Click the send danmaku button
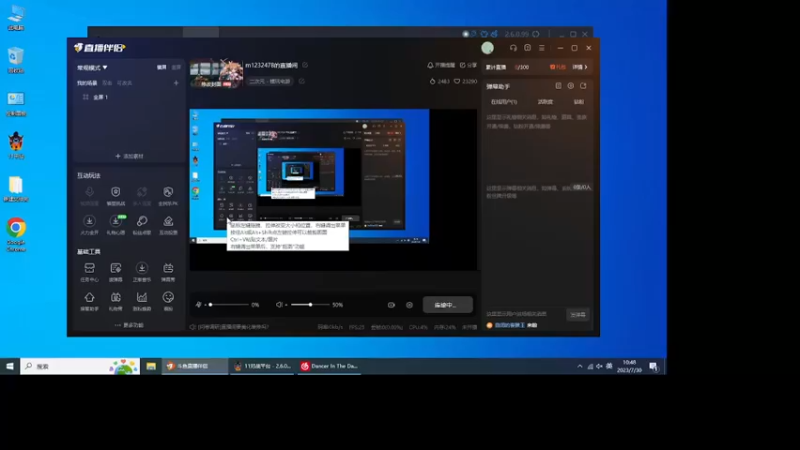Viewport: 800px width, 450px height. (578, 314)
